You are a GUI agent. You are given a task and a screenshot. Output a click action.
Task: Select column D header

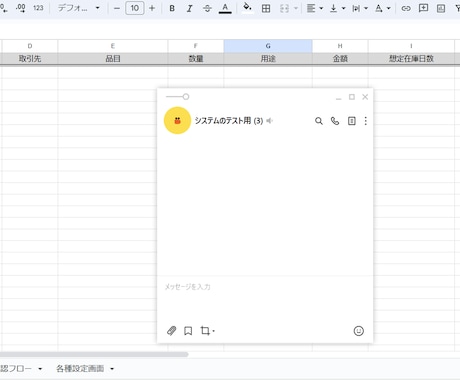pyautogui.click(x=30, y=46)
